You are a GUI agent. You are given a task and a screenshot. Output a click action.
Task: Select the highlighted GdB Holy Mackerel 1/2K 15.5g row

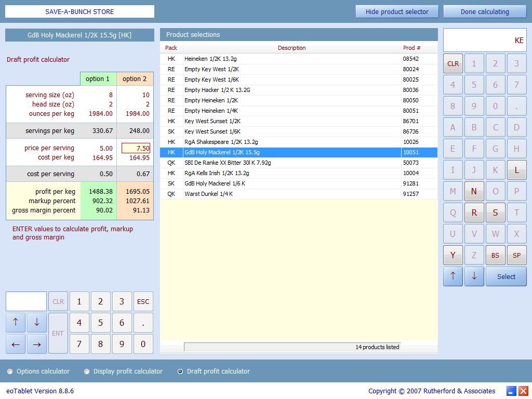click(299, 152)
